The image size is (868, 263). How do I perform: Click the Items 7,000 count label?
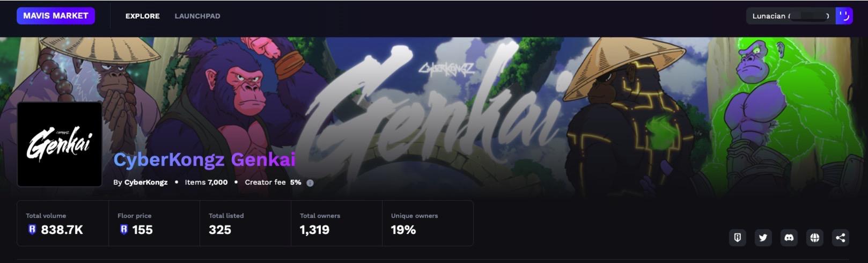206,182
